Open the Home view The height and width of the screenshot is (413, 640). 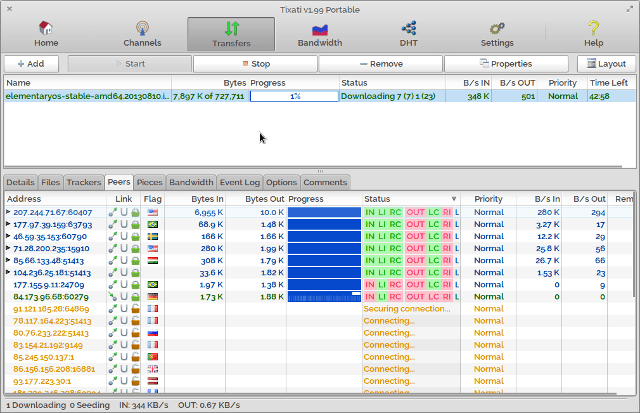point(46,33)
